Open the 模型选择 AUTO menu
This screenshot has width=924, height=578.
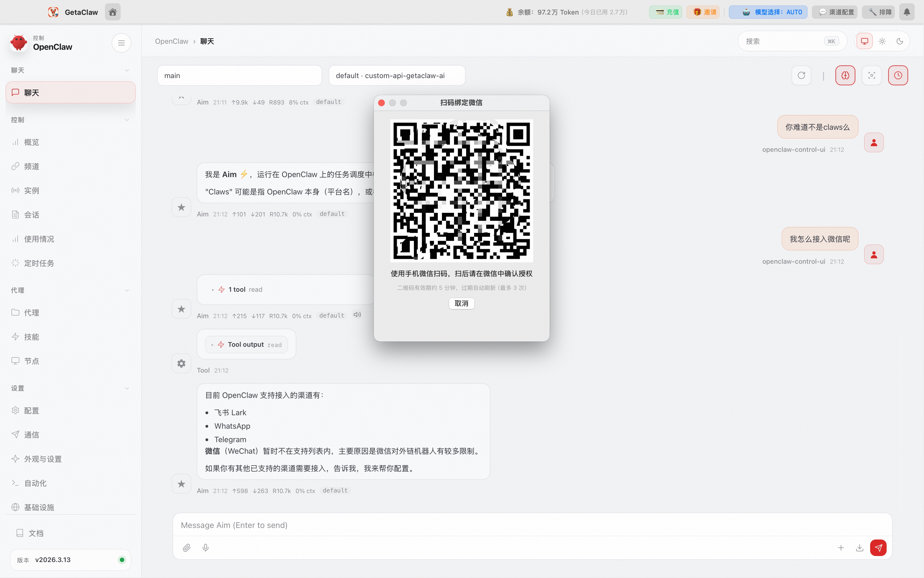click(768, 12)
